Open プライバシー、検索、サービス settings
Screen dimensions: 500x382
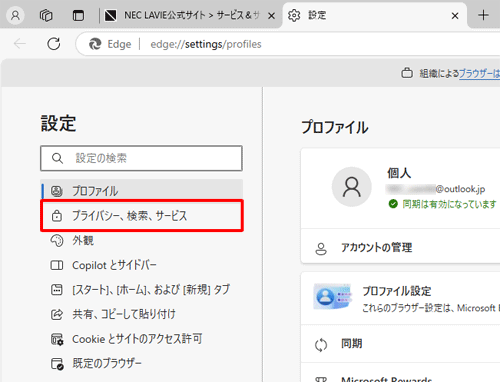(x=141, y=216)
